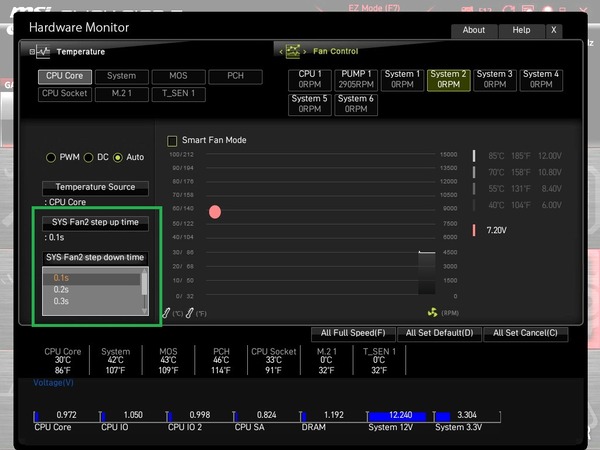Click the CPU SA 0.824 voltage value
The image size is (600, 450).
pos(267,415)
